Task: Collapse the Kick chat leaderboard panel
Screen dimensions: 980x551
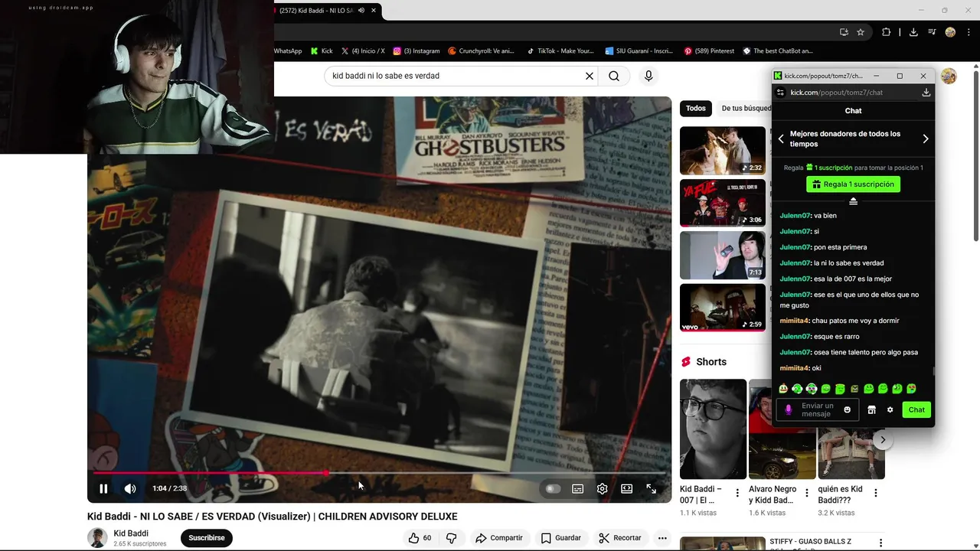Action: point(853,201)
